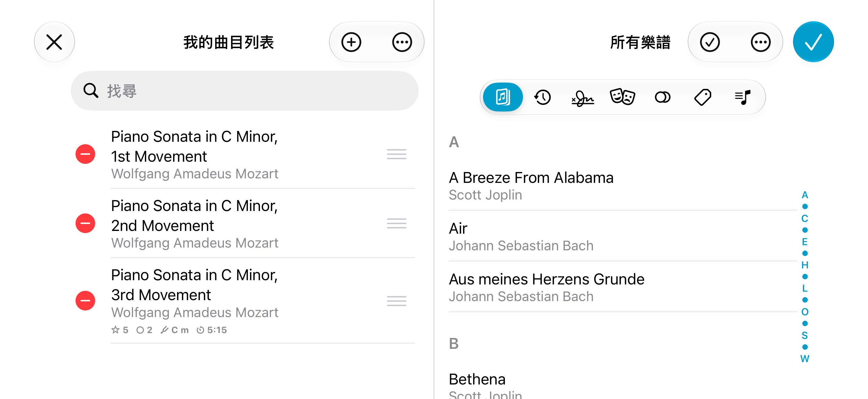
Task: Open the 所有樂譜 more options ellipsis menu
Action: click(x=761, y=42)
